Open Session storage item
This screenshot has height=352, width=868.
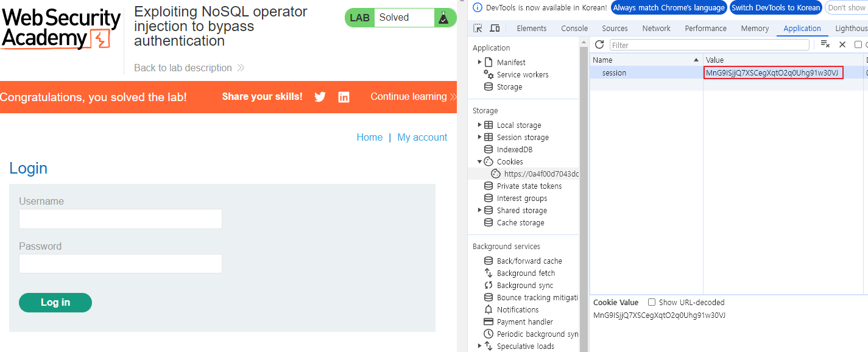(x=523, y=137)
